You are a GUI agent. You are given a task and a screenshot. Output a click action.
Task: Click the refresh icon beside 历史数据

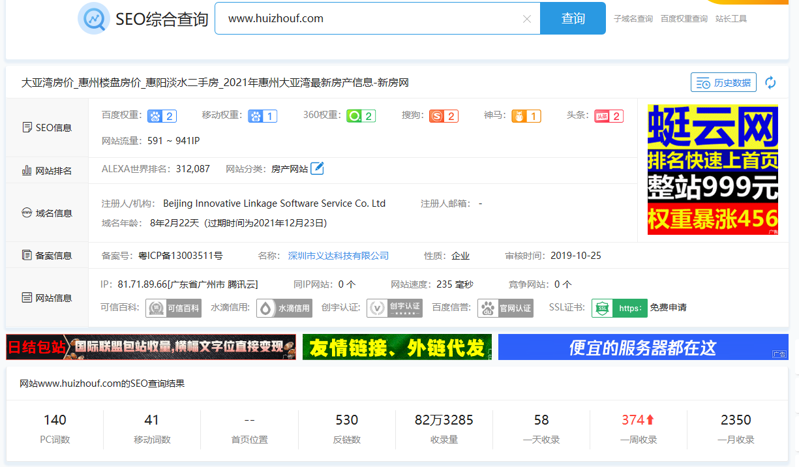pyautogui.click(x=770, y=83)
